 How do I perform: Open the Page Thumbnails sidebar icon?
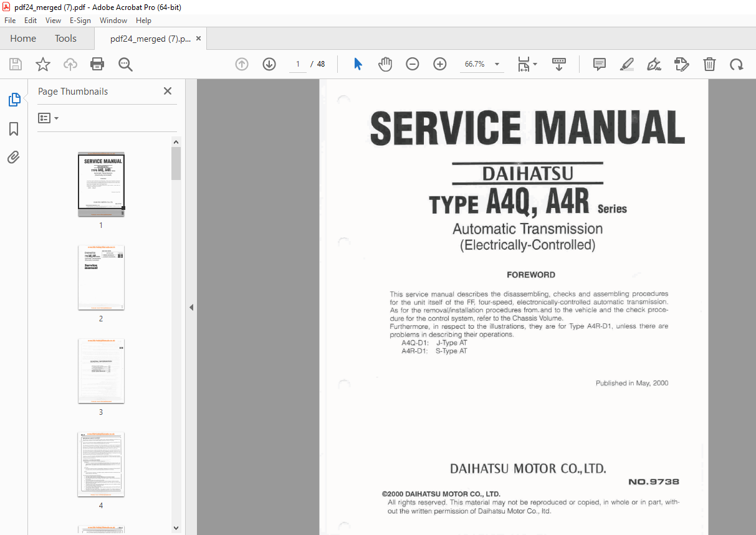click(x=14, y=100)
